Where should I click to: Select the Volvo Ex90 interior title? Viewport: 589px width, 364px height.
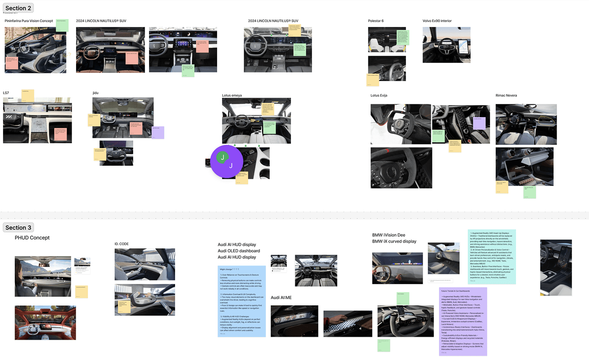coord(437,21)
